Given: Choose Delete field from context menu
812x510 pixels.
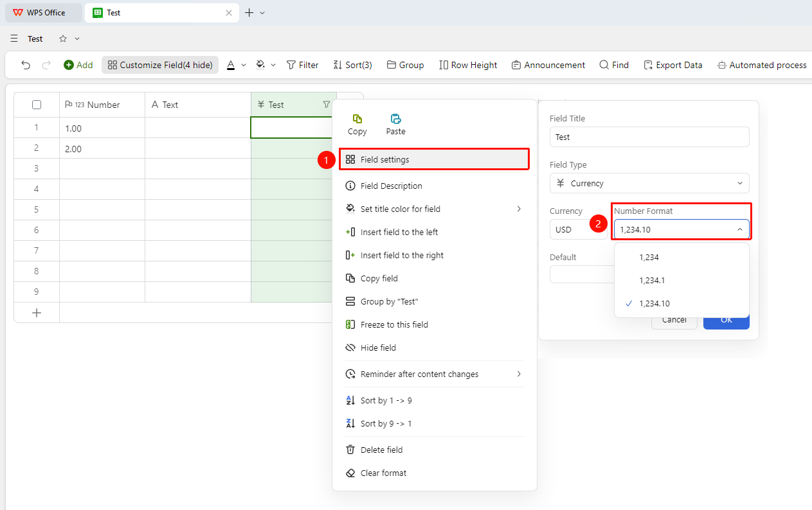Looking at the screenshot, I should pos(434,450).
